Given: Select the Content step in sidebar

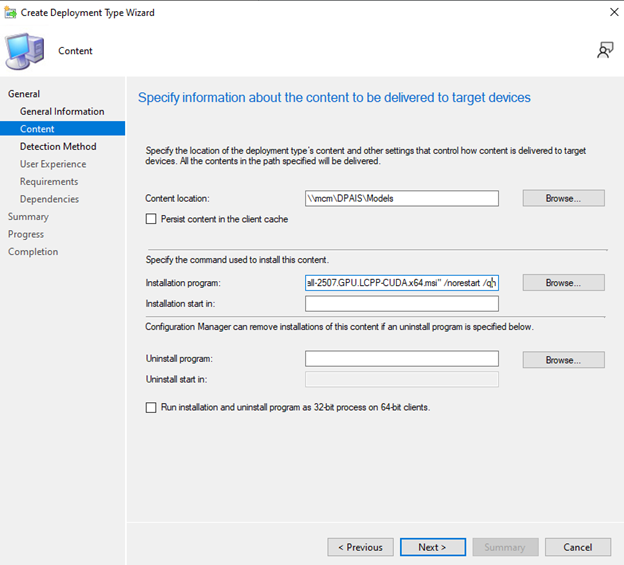Looking at the screenshot, I should [62, 129].
